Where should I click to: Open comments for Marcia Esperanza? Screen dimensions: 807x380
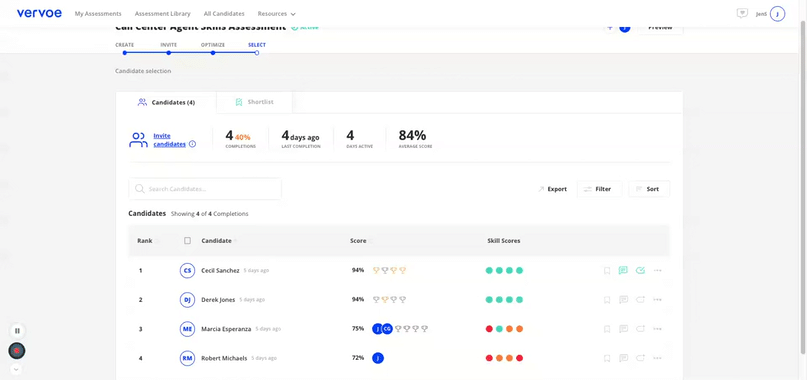click(623, 329)
